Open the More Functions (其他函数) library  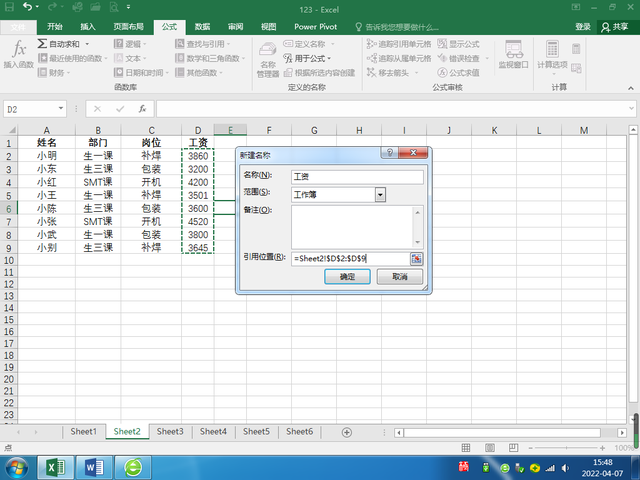199,73
